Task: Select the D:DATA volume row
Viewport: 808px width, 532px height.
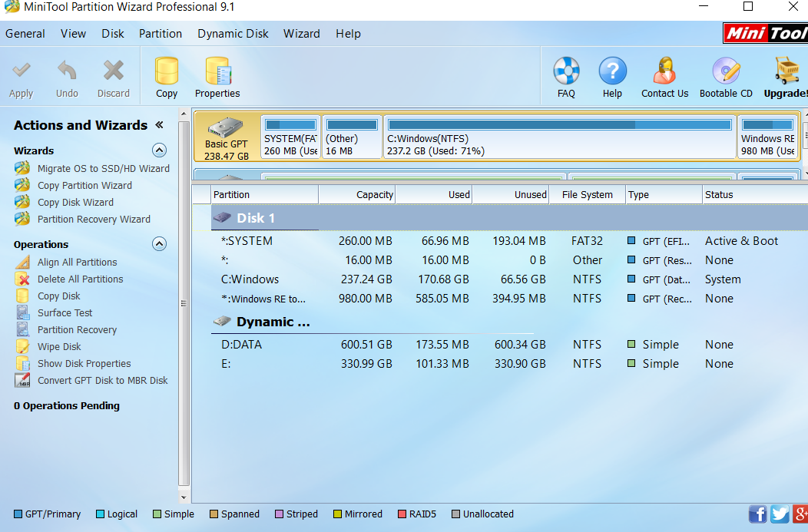Action: tap(509, 345)
